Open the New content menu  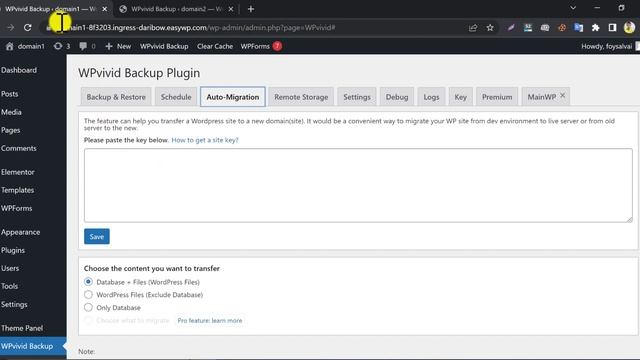pyautogui.click(x=118, y=47)
